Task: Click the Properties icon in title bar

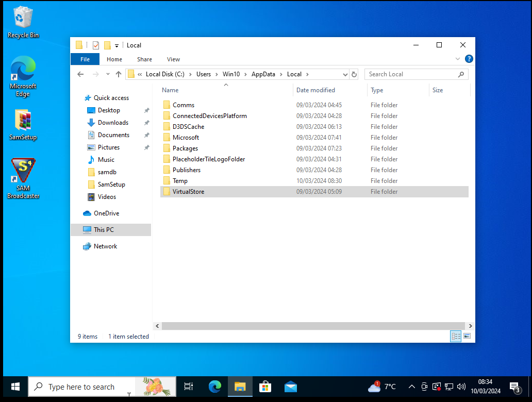Action: pyautogui.click(x=96, y=45)
